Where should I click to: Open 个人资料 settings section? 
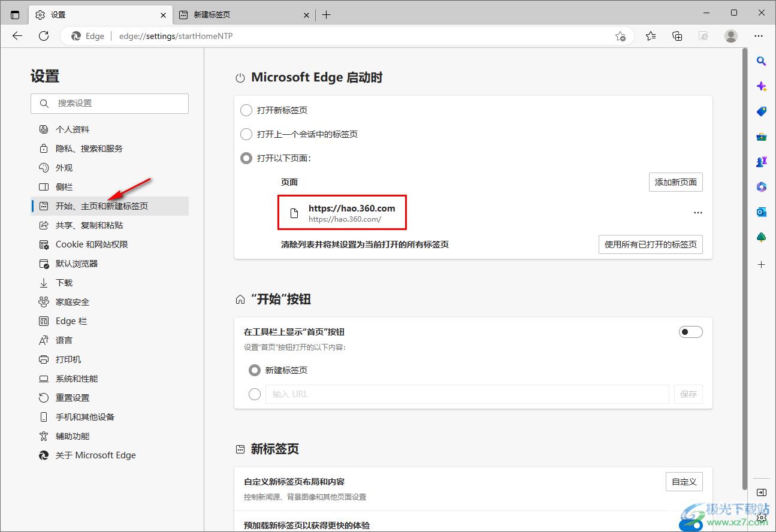[110, 129]
